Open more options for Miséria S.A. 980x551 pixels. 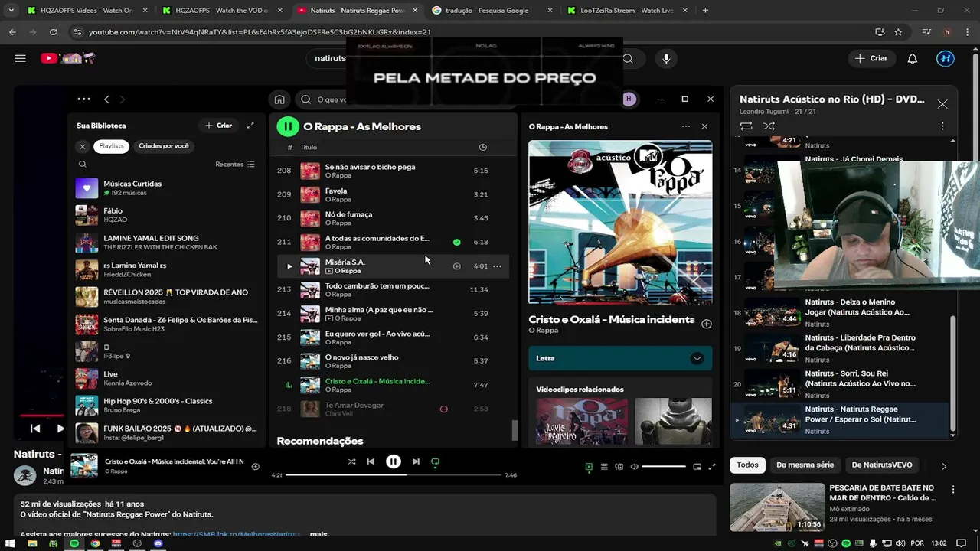click(x=497, y=266)
